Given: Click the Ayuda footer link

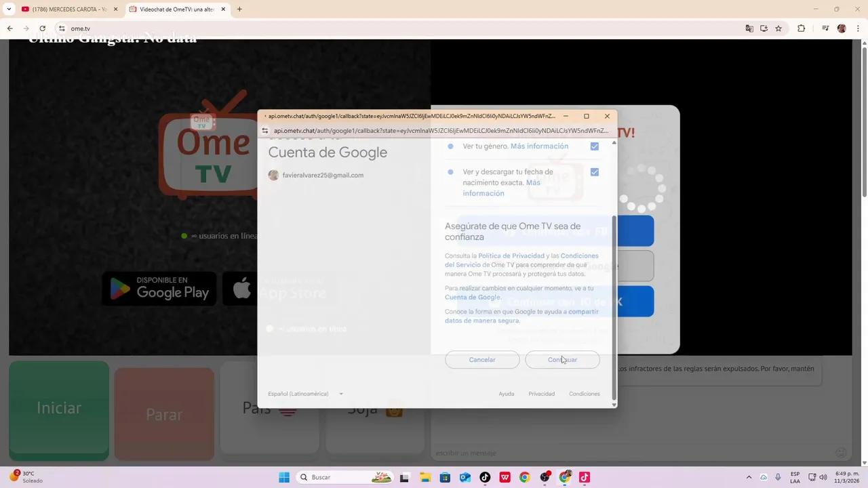Looking at the screenshot, I should pyautogui.click(x=507, y=394).
